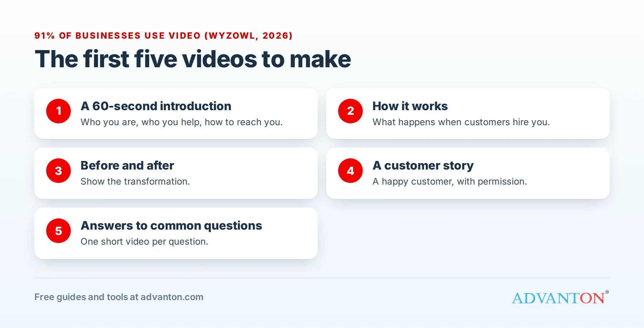Click 'What happens when customers hire you.' text

pyautogui.click(x=461, y=122)
